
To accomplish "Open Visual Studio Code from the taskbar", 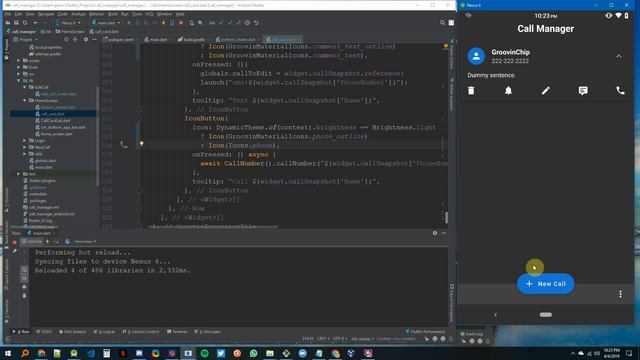I will click(90, 353).
